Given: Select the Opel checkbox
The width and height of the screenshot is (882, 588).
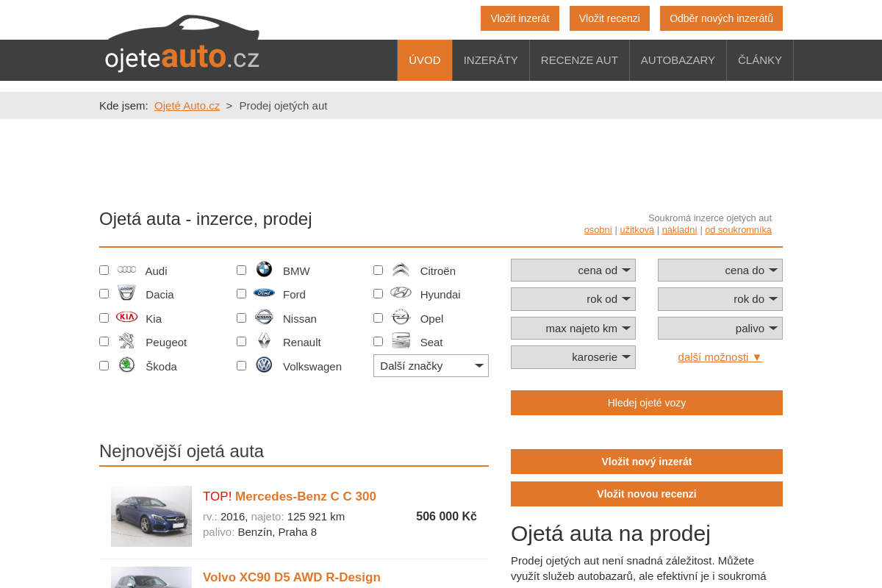Looking at the screenshot, I should [378, 318].
